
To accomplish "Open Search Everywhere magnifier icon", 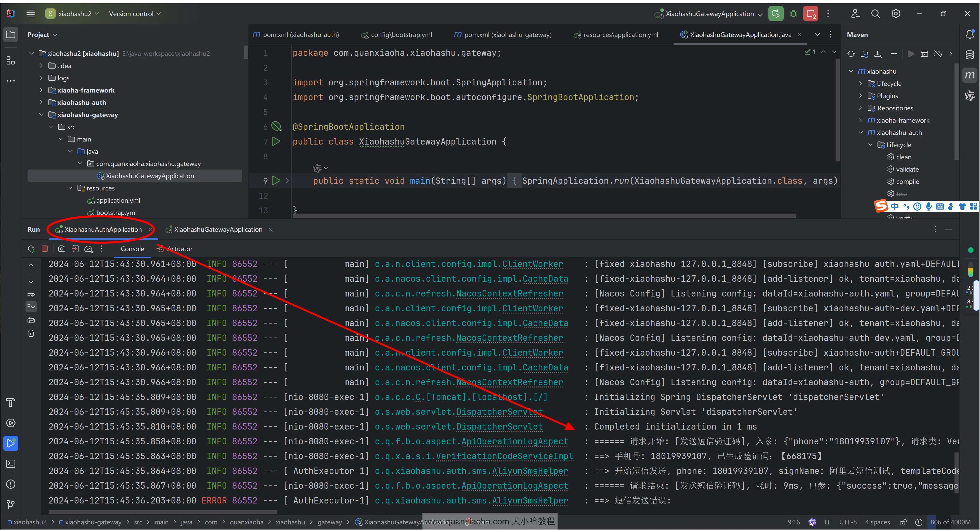I will point(875,14).
